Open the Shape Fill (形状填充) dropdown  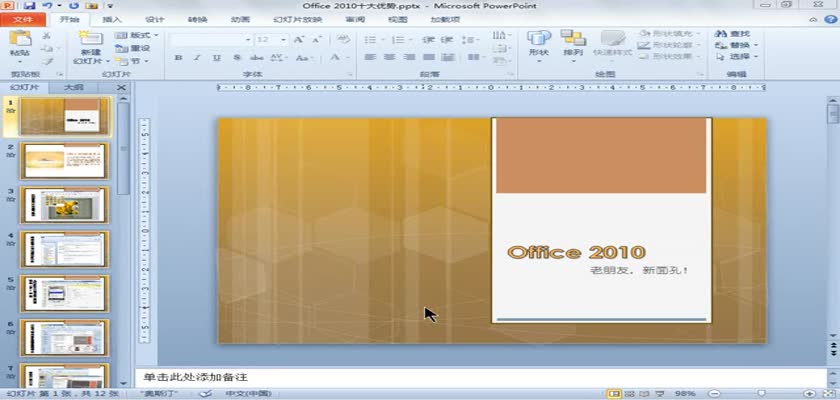click(670, 34)
